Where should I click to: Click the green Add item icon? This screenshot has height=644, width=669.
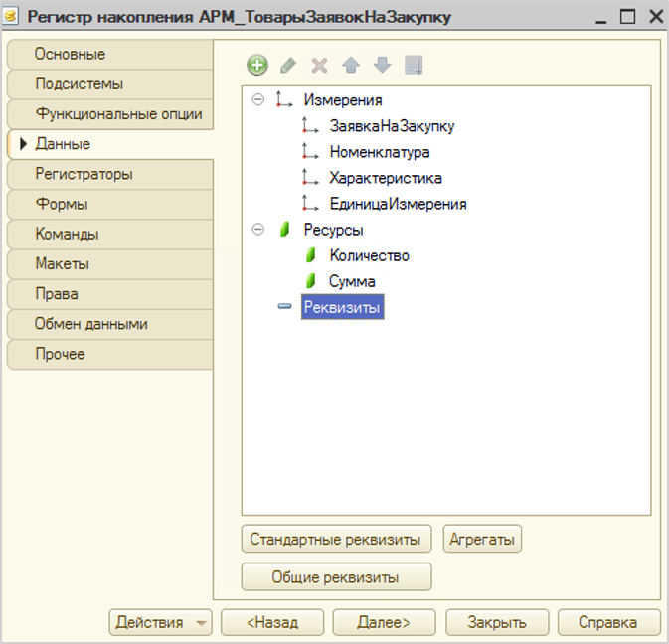click(257, 66)
